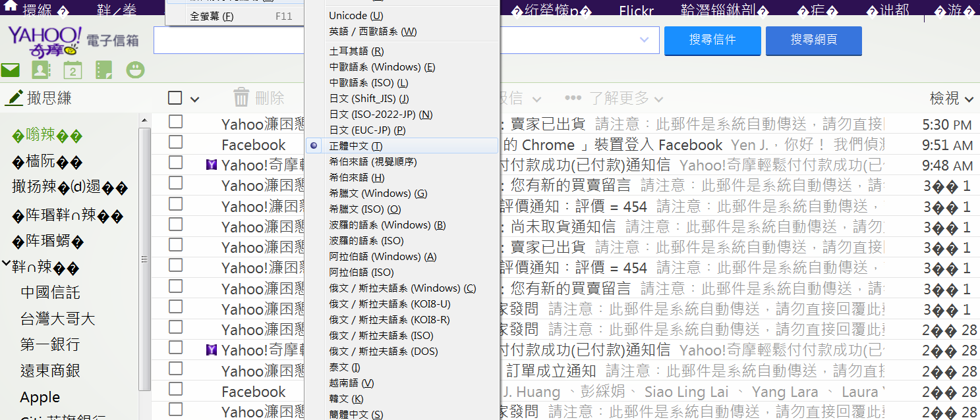Check the 5:30 PM mail checkbox
The height and width of the screenshot is (420, 980).
(175, 122)
